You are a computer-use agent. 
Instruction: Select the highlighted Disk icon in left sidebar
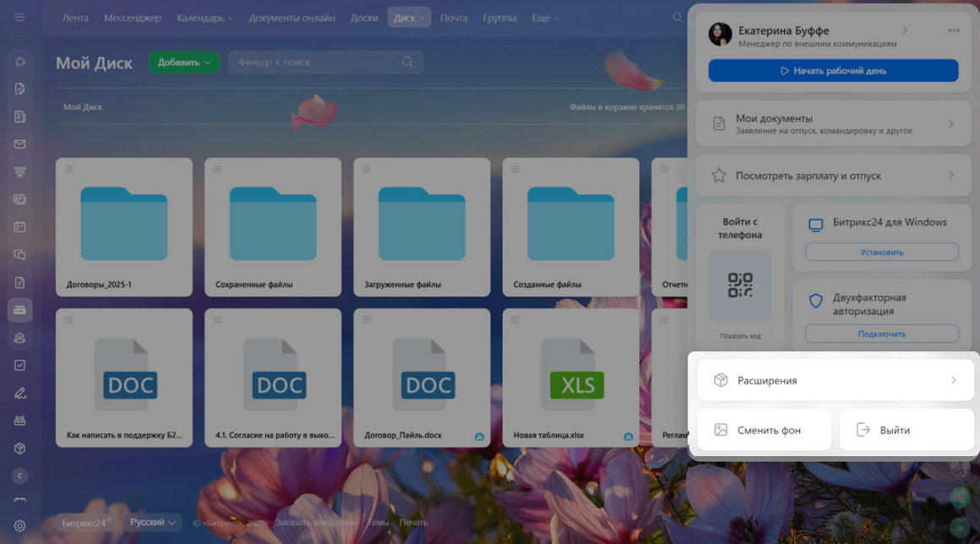[20, 310]
